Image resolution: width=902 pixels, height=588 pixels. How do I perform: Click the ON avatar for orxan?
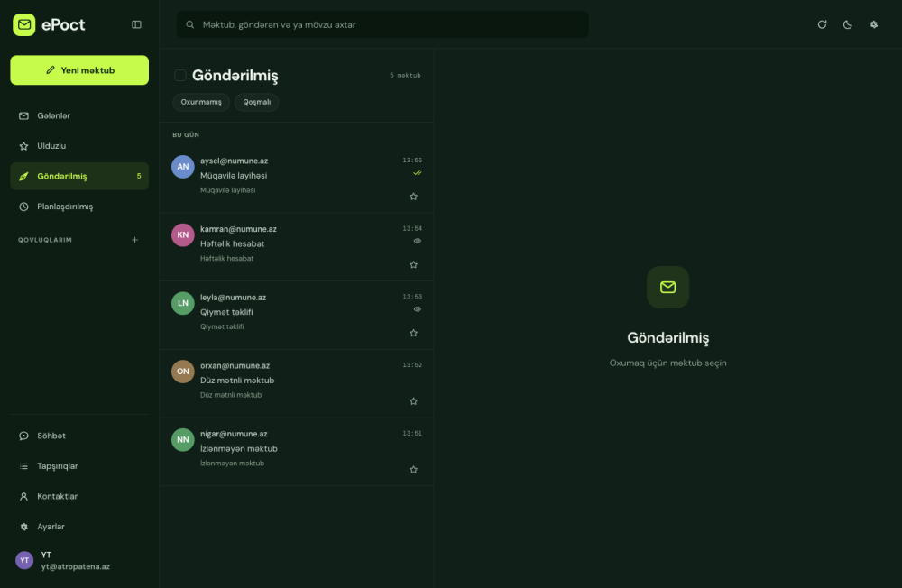183,372
